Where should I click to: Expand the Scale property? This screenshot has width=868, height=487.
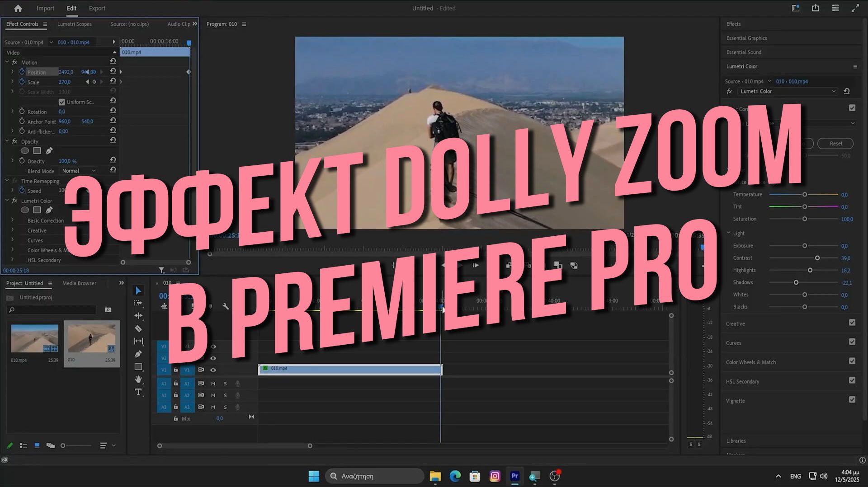click(12, 81)
